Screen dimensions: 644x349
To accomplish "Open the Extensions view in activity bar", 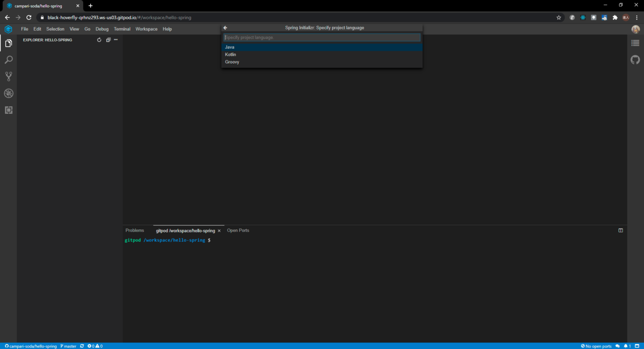I will tap(9, 110).
